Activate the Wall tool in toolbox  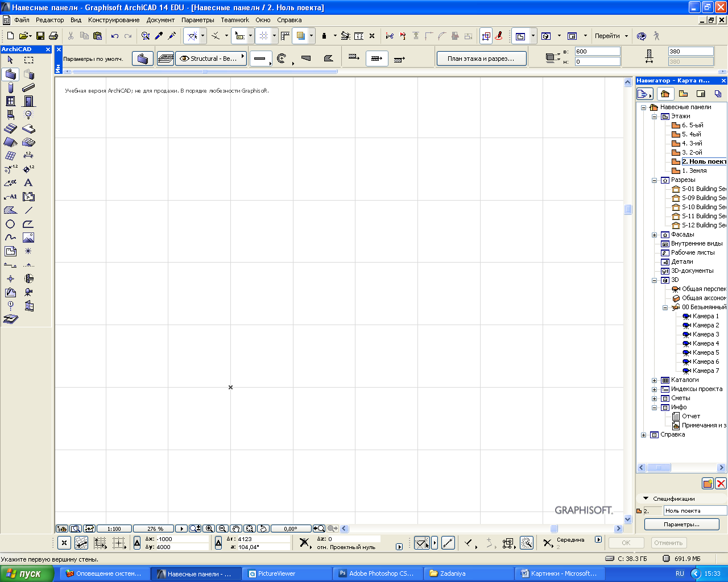pyautogui.click(x=10, y=74)
